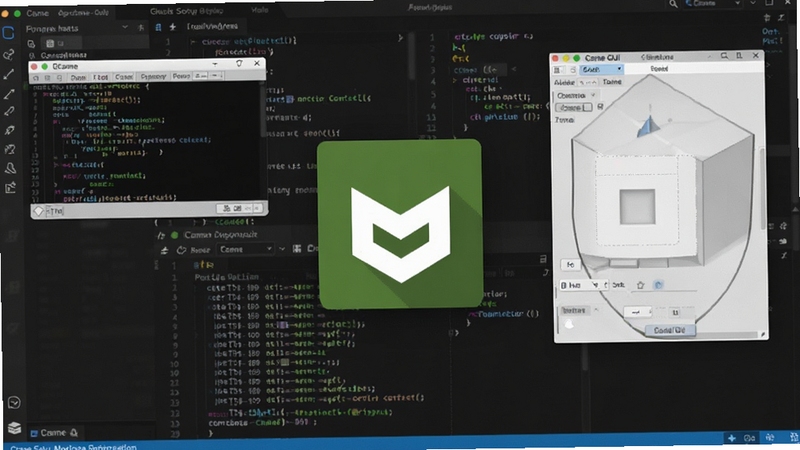This screenshot has height=450, width=800.
Task: Select the inner gray square in the 3D model
Action: (x=637, y=206)
